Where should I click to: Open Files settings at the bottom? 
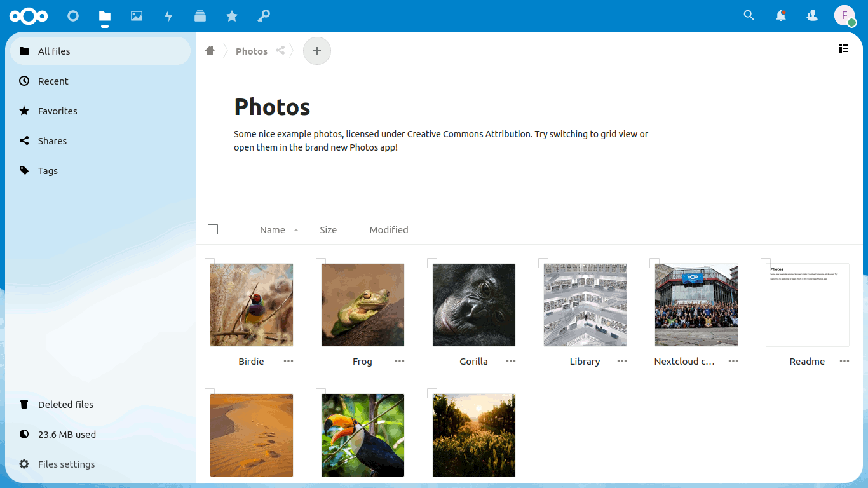pyautogui.click(x=66, y=464)
